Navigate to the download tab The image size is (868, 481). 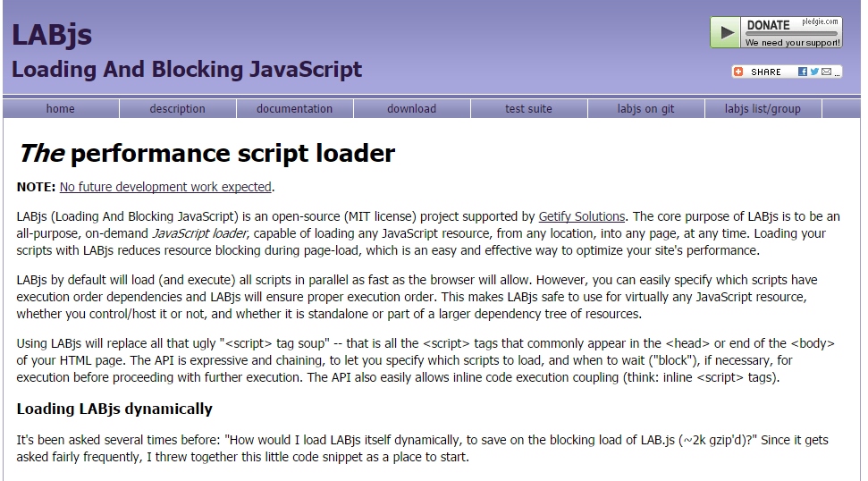[411, 109]
